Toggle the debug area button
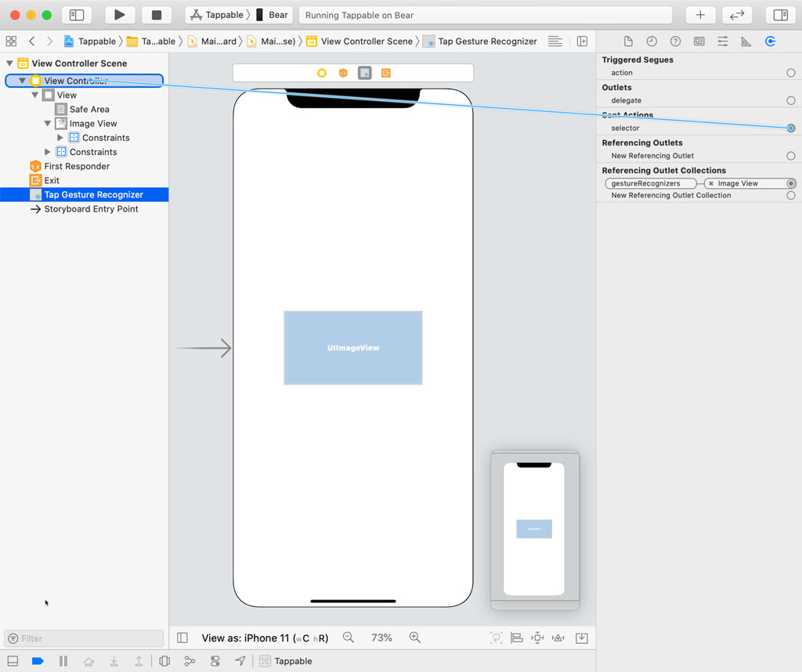802x672 pixels. [x=13, y=661]
